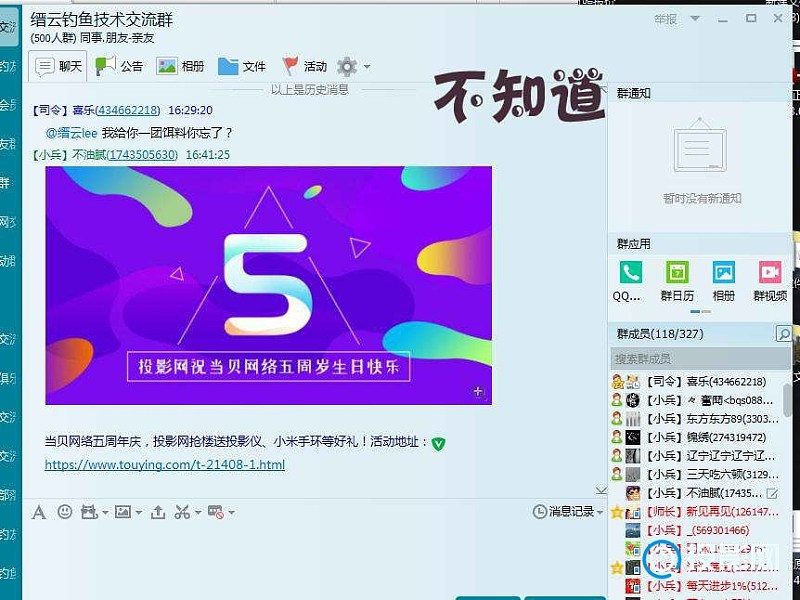Click the avatar of member 每天进步1%
This screenshot has width=800, height=600.
(633, 586)
